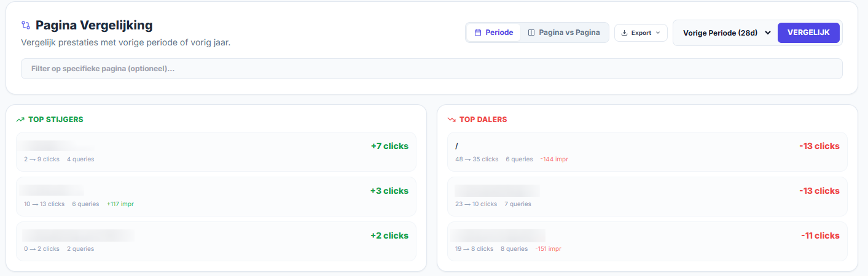868x276 pixels.
Task: Click the chevron on the period selector
Action: [x=768, y=33]
